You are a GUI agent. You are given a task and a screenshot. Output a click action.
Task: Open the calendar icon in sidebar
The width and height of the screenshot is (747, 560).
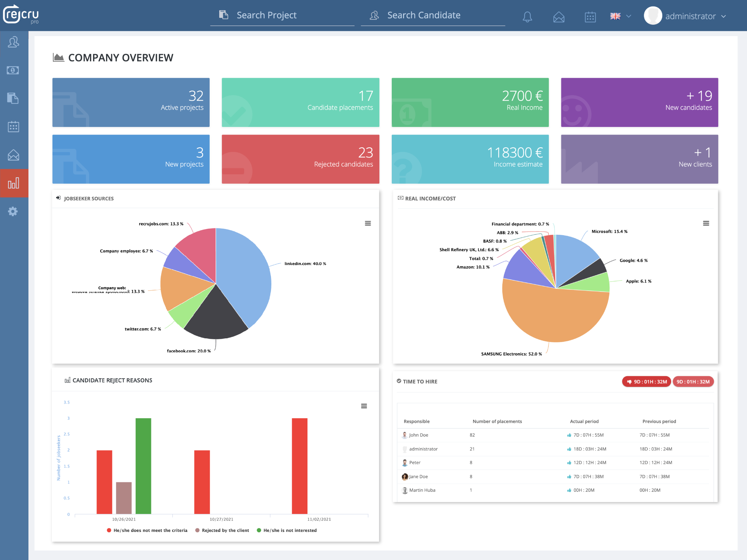point(13,127)
